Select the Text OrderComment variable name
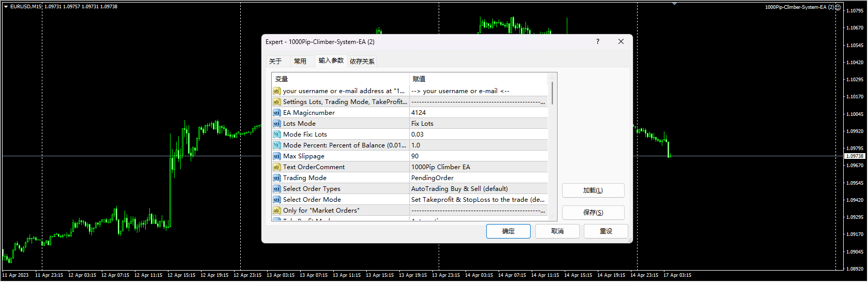Screen dimensions: 868x282 314,167
